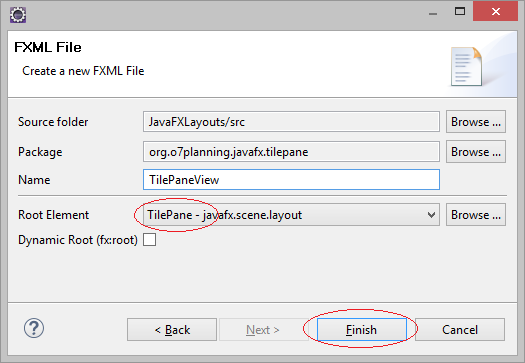Click the Eclipse gear icon in title bar
This screenshot has height=363, width=525.
18,15
